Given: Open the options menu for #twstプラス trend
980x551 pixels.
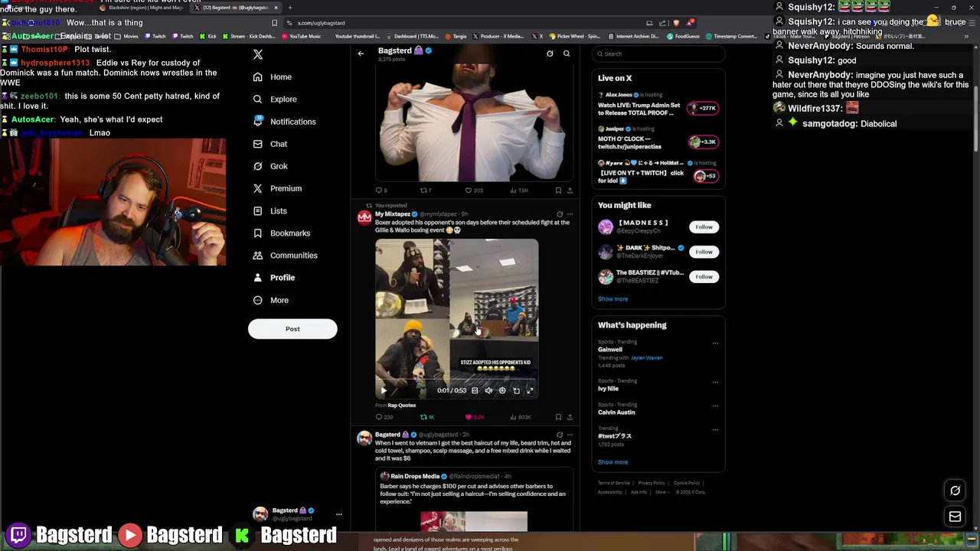Looking at the screenshot, I should (x=715, y=429).
